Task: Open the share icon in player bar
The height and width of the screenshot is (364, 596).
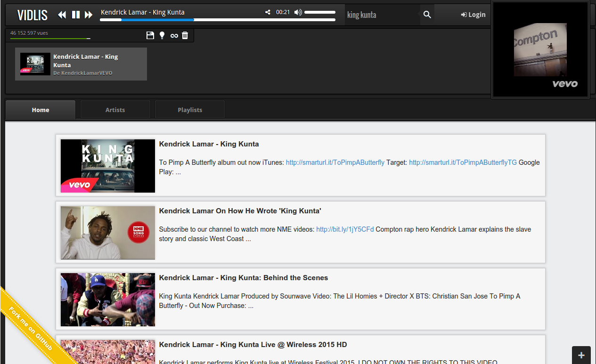Action: pos(268,12)
